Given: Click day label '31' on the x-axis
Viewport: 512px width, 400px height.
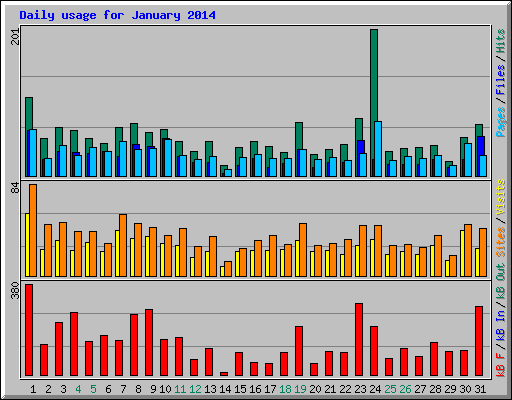Looking at the screenshot, I should (x=480, y=389).
